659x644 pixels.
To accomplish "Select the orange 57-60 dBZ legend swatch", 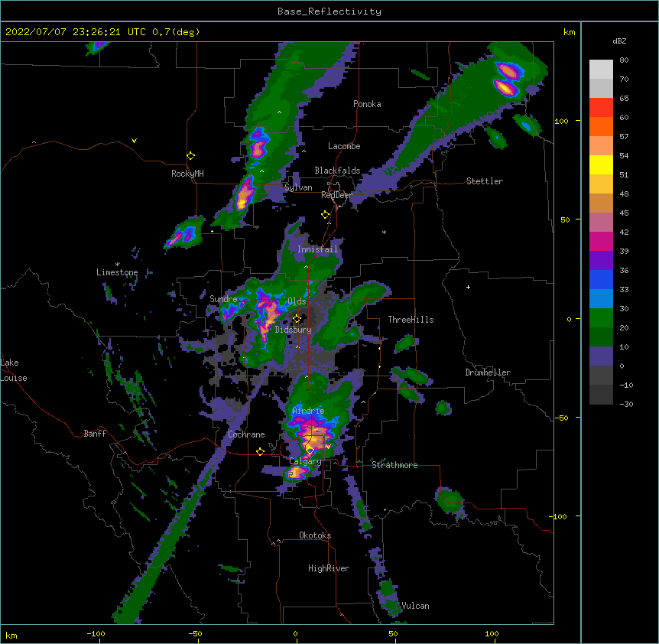I will pyautogui.click(x=601, y=126).
